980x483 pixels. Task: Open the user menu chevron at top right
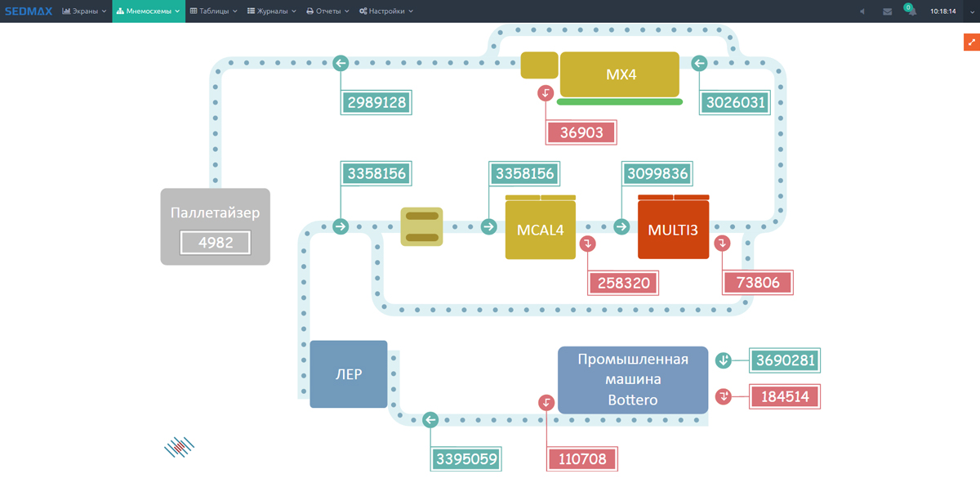[x=972, y=11]
